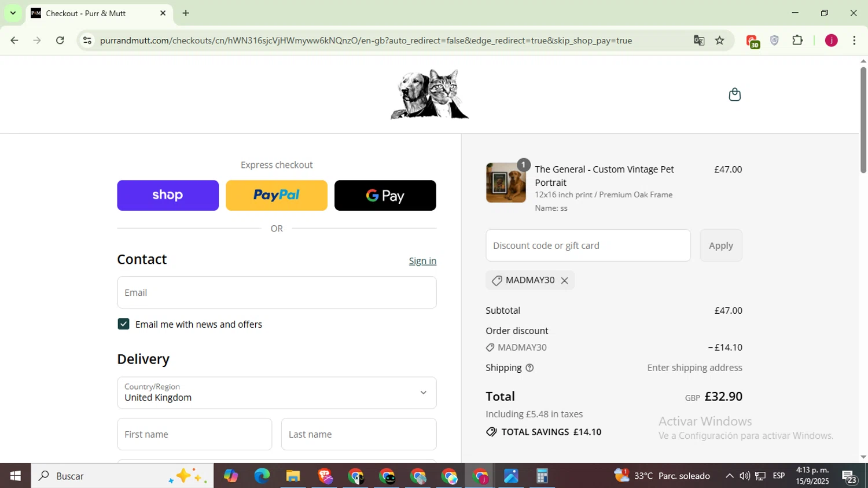This screenshot has width=868, height=488.
Task: Open the Chrome three-dot menu
Action: [x=854, y=41]
